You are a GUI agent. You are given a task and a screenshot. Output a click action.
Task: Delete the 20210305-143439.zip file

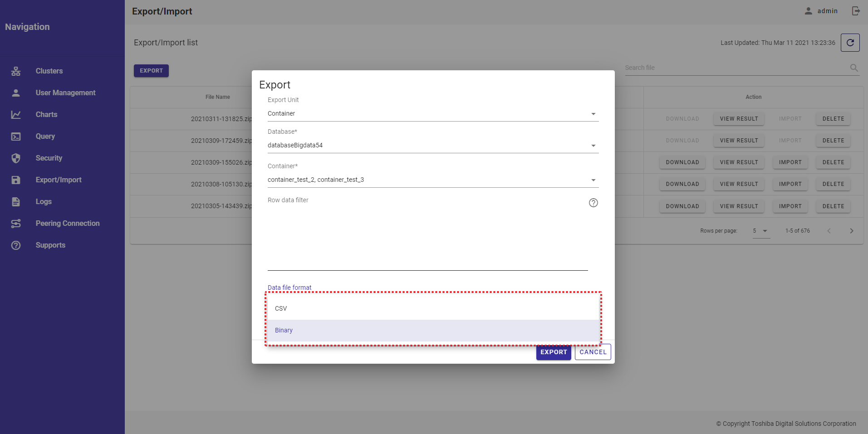pos(833,206)
